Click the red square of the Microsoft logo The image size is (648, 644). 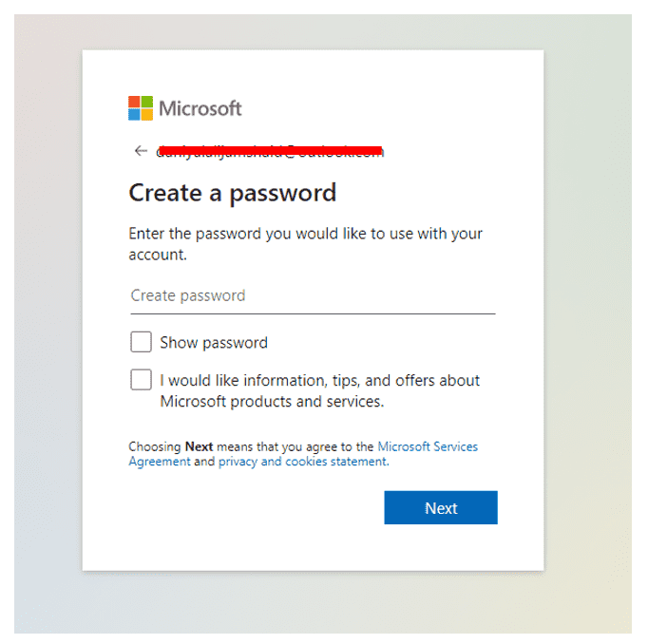tap(134, 102)
